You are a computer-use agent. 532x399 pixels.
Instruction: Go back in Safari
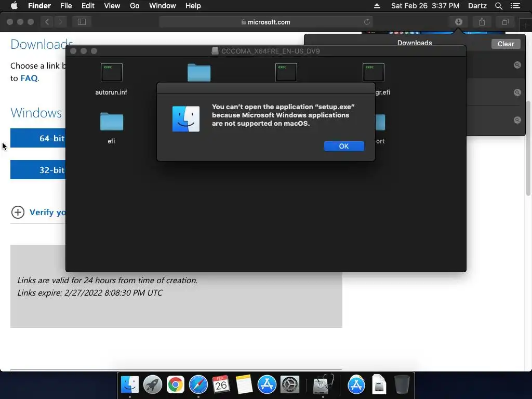click(x=47, y=22)
